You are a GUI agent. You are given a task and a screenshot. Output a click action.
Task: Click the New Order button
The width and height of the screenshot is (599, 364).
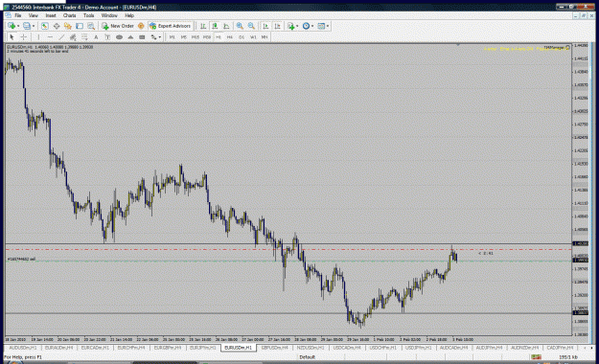pyautogui.click(x=118, y=26)
